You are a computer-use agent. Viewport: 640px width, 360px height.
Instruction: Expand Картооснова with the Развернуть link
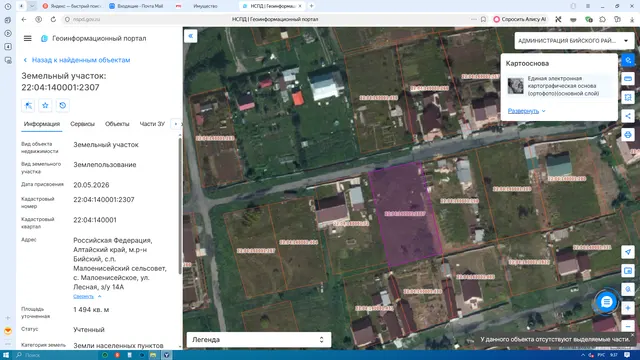point(527,111)
